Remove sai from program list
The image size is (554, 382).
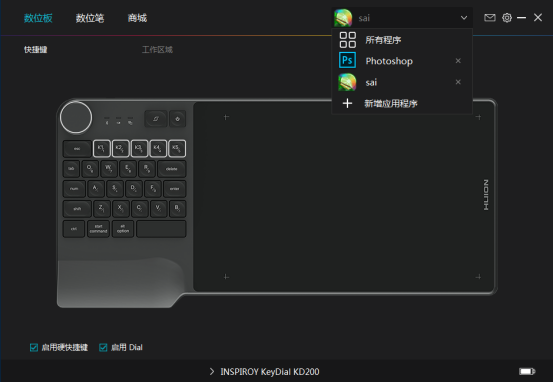pos(458,82)
